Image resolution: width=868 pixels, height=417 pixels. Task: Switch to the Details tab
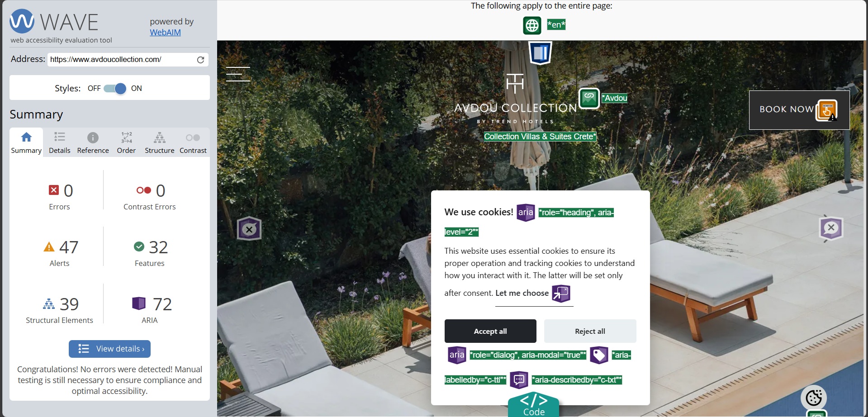coord(60,143)
